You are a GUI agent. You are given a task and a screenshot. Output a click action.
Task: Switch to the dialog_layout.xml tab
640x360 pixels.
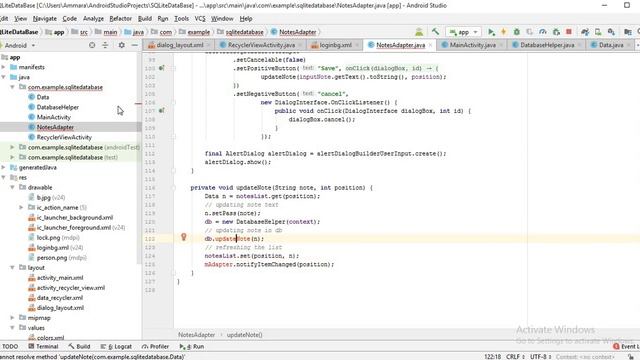(179, 45)
